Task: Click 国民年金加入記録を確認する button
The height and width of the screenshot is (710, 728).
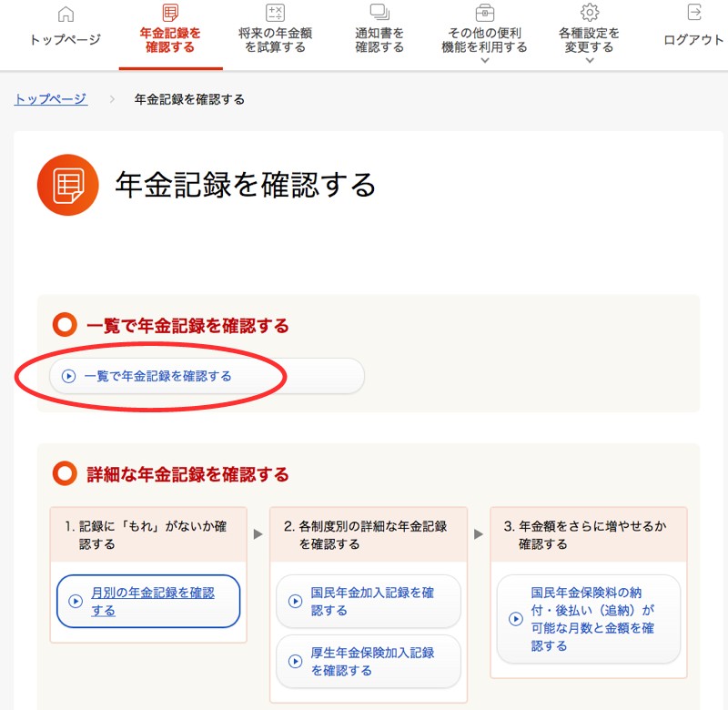Action: click(368, 602)
